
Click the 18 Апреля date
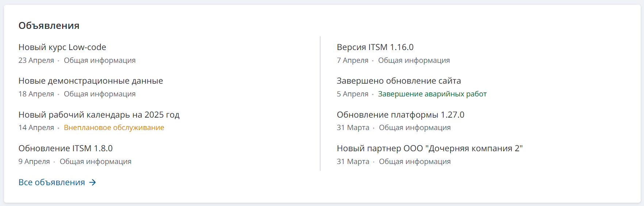36,94
